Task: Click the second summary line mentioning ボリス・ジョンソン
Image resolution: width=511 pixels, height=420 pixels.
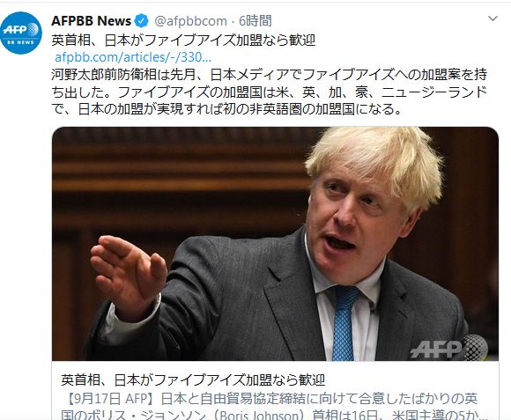Action: pos(274,415)
